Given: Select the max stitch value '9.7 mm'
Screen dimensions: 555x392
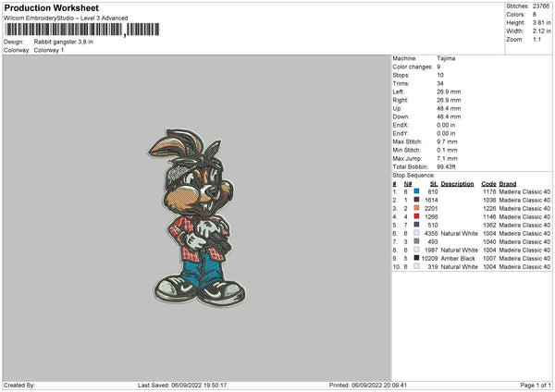Looking at the screenshot, I should (x=447, y=141).
